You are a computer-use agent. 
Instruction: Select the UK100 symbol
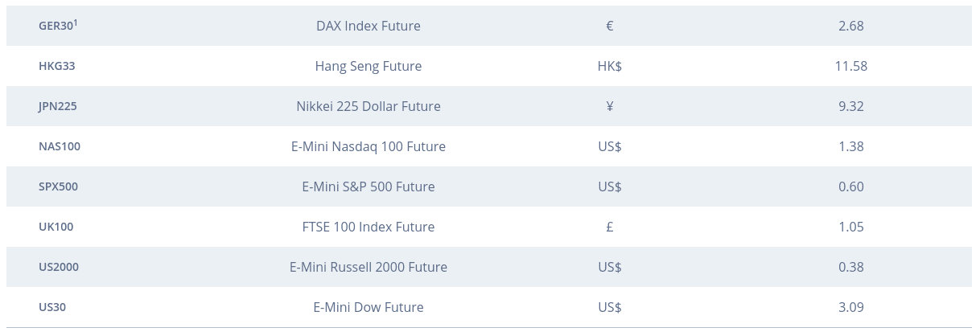pyautogui.click(x=56, y=227)
